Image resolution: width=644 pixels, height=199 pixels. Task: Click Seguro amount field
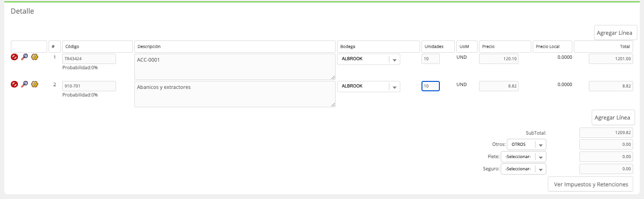pyautogui.click(x=606, y=169)
